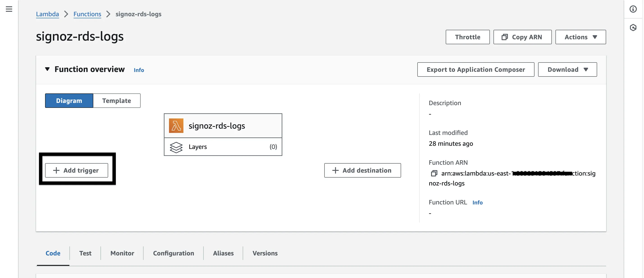Screen dimensions: 644x278
Task: Collapse the Function overview section
Action: (x=47, y=69)
